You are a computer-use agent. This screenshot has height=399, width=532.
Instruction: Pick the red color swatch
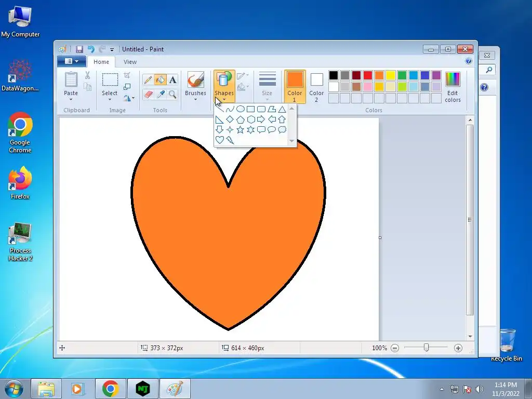(x=368, y=75)
